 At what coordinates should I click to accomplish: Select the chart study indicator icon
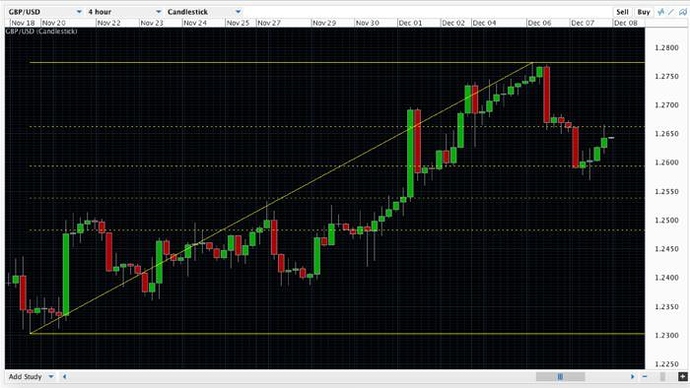point(661,12)
